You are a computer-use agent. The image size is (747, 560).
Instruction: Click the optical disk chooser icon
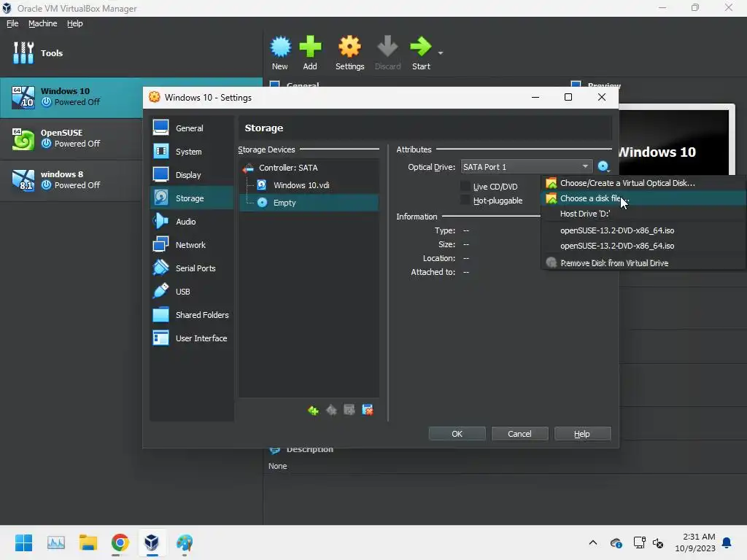tap(603, 167)
